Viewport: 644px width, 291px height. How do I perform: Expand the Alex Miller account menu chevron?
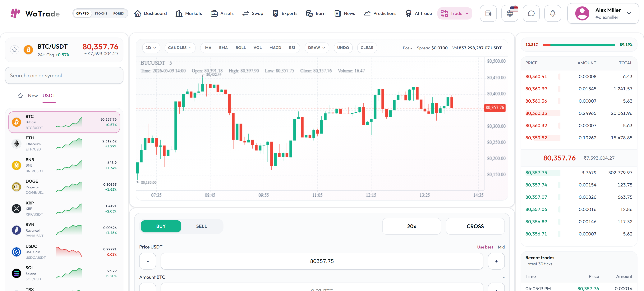point(629,13)
